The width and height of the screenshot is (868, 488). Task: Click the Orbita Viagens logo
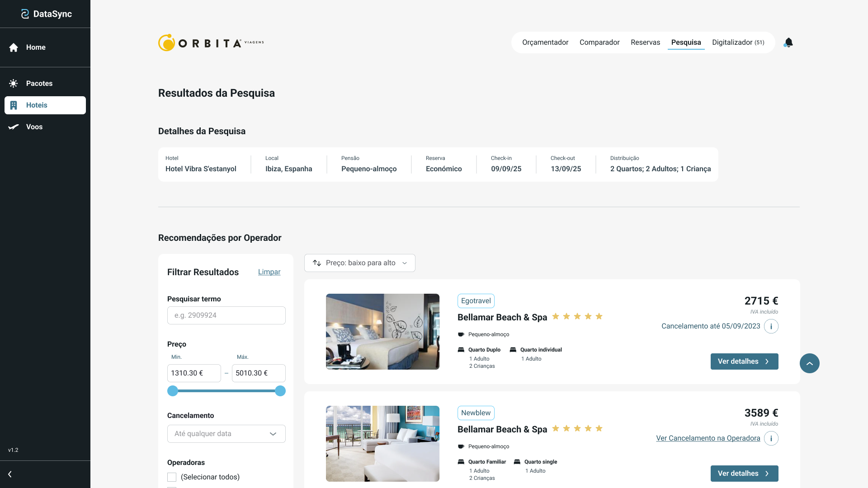[x=211, y=42]
